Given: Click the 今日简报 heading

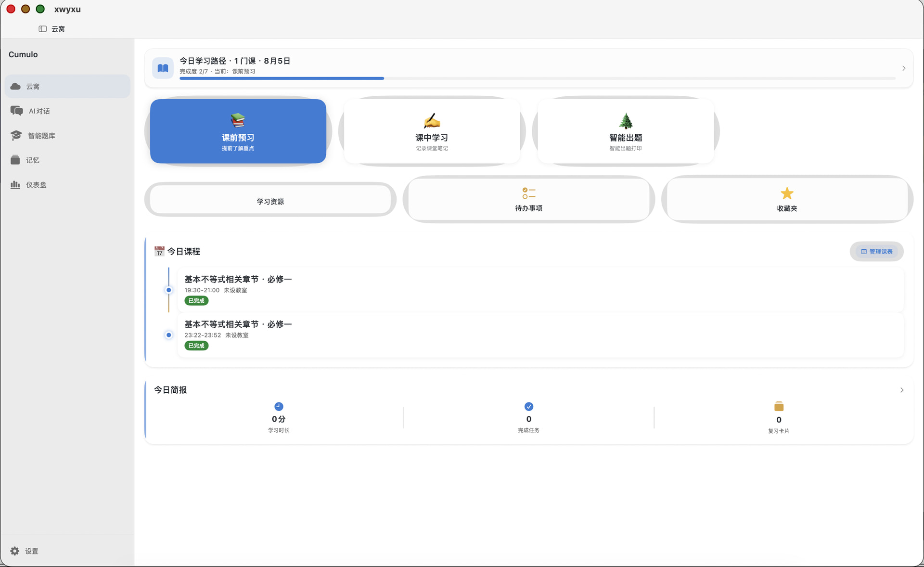Looking at the screenshot, I should pyautogui.click(x=170, y=390).
